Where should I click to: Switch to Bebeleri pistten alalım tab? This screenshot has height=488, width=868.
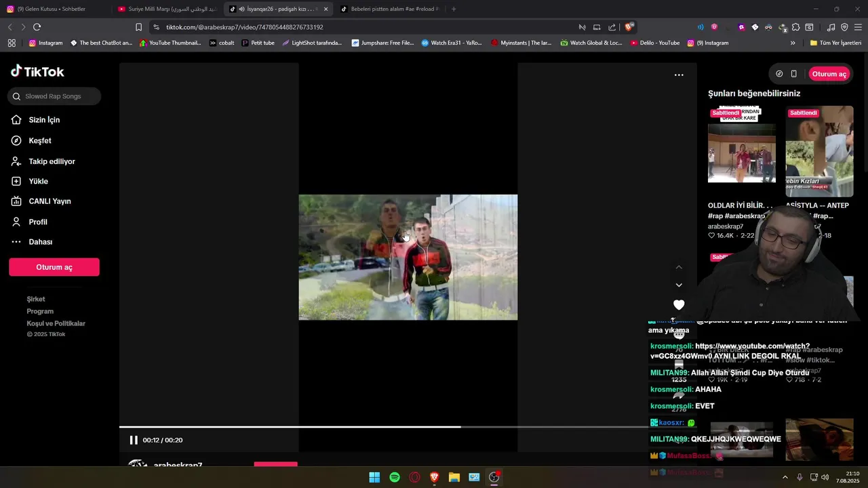tap(390, 9)
